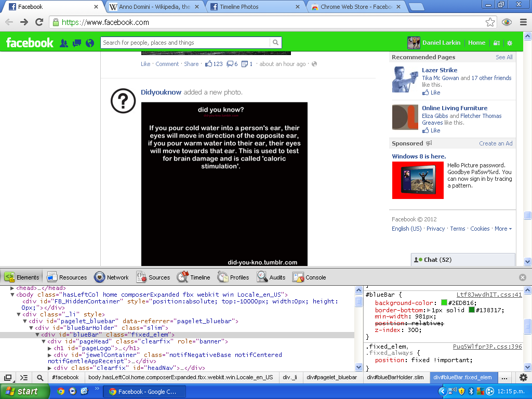Open See All recommended pages
The image size is (532, 399).
pyautogui.click(x=504, y=57)
